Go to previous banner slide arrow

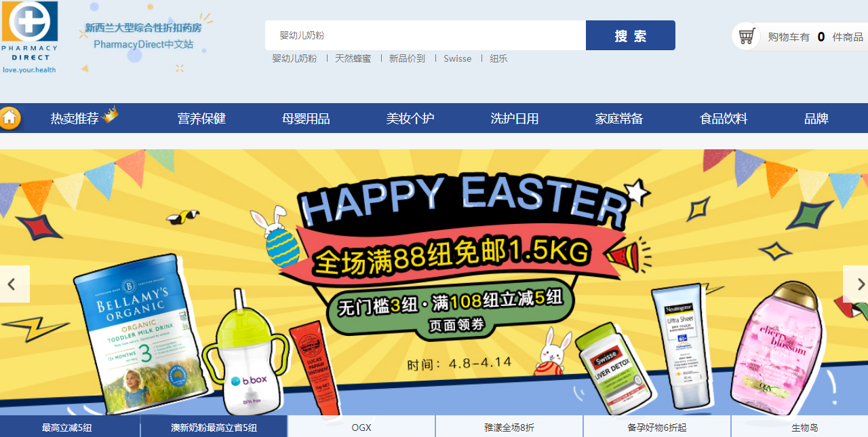tap(14, 284)
